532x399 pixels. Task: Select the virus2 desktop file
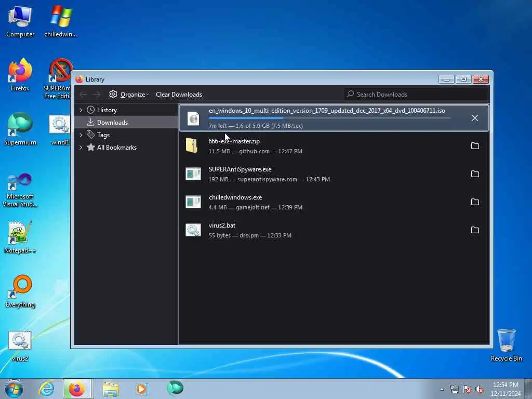[20, 345]
